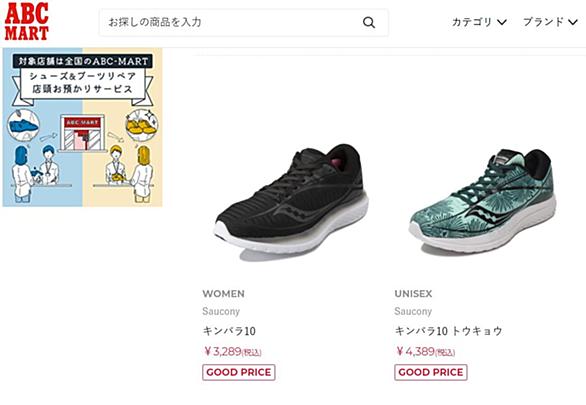Expand the ブランド dropdown chevron
This screenshot has width=586, height=405.
573,22
